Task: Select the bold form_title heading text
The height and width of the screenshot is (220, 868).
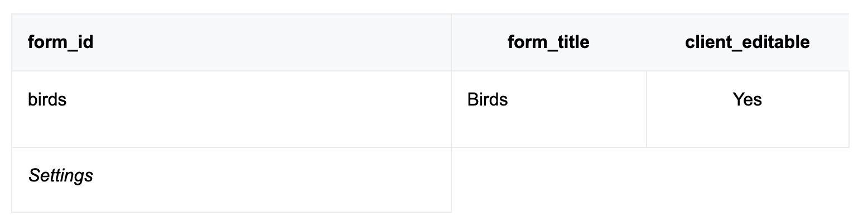Action: click(x=548, y=42)
